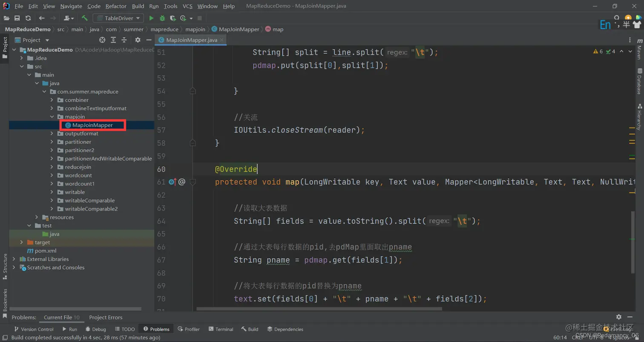Click the override gutter icon on line 61
This screenshot has height=342, width=644.
click(x=172, y=182)
